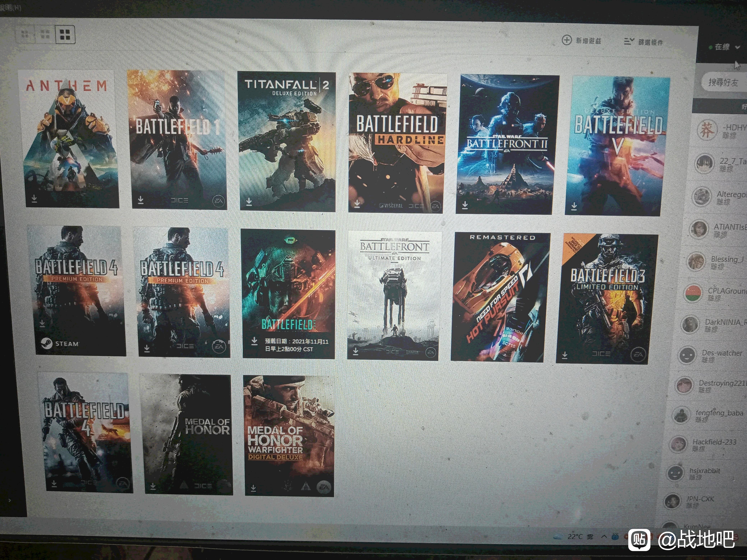Click download icon on Battlefront Ultimate Edition
The height and width of the screenshot is (560, 747).
[356, 351]
